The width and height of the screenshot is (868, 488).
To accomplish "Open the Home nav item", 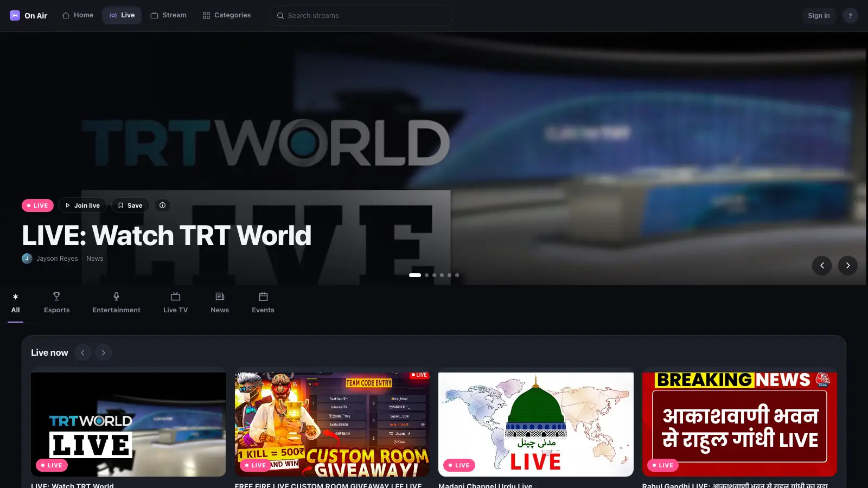I will [x=78, y=15].
